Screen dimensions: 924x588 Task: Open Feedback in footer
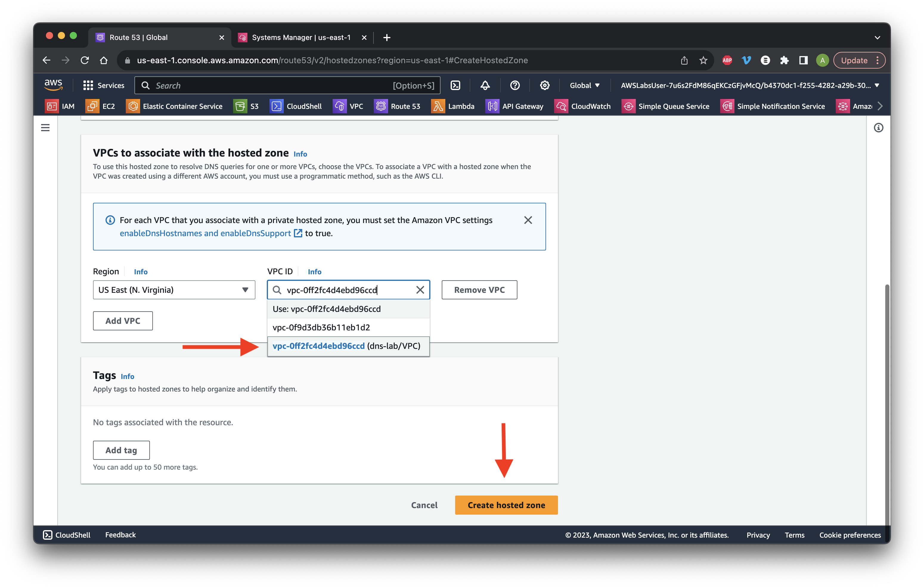coord(120,535)
